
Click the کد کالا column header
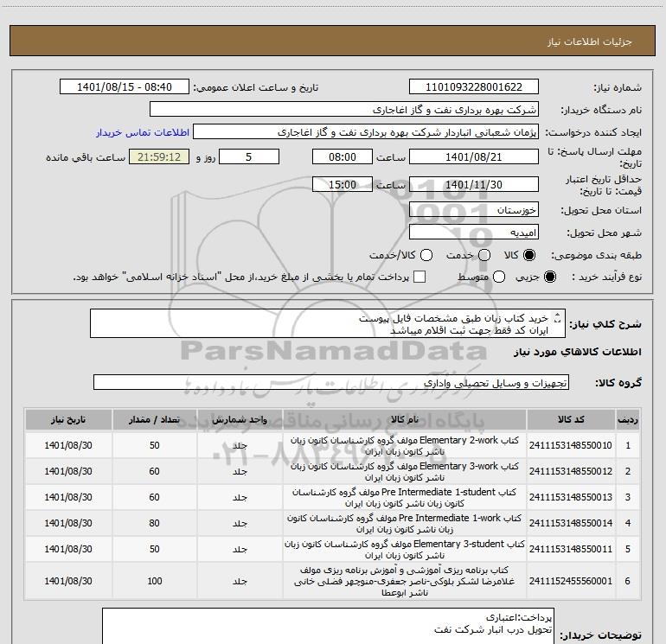pos(571,419)
